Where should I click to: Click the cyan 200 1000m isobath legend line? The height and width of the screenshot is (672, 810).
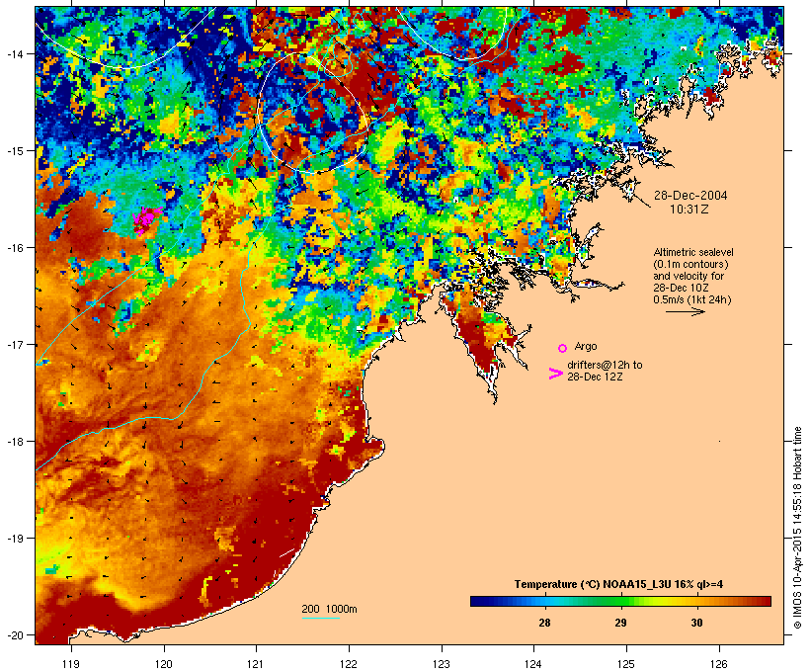pos(320,619)
